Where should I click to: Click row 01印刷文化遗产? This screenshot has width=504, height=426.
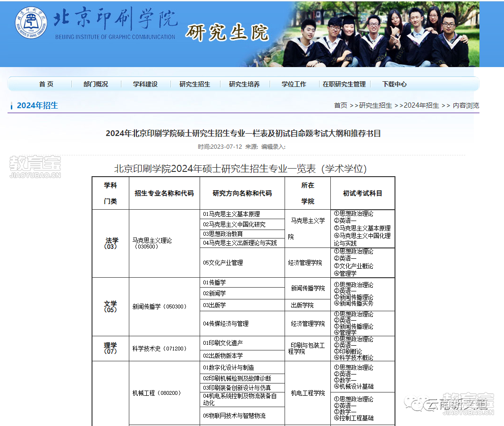coord(242,343)
